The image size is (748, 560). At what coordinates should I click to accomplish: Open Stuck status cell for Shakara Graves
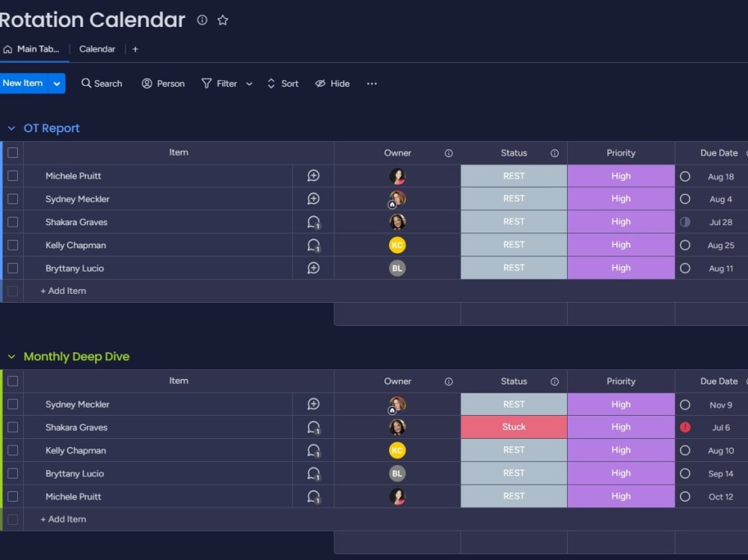point(514,428)
